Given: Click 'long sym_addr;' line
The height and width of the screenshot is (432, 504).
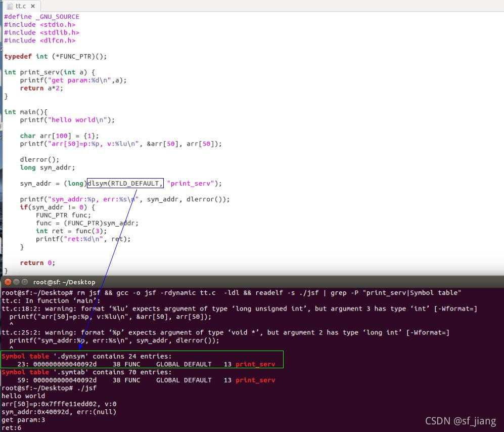Looking at the screenshot, I should 47,167.
